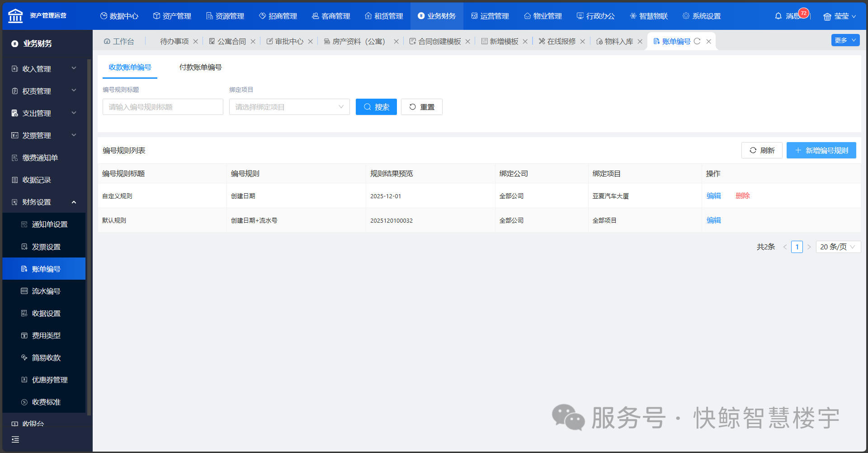Open 简易收款 from the sidebar
The width and height of the screenshot is (868, 453).
tap(46, 358)
